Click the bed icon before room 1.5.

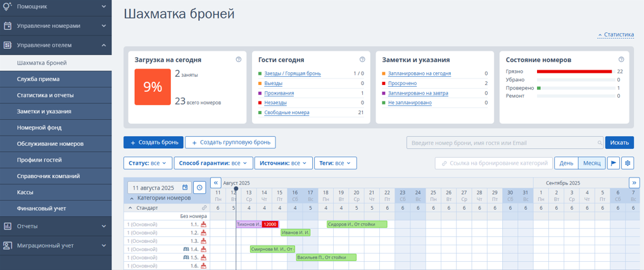click(x=186, y=257)
